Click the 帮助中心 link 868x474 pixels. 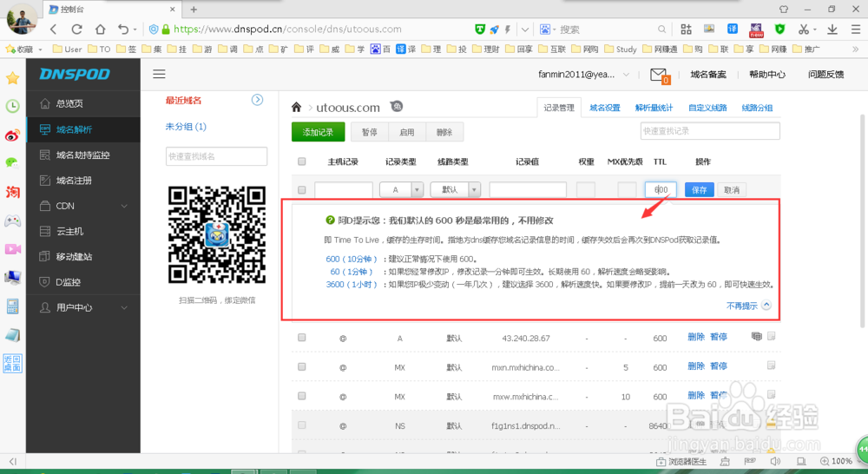[766, 74]
